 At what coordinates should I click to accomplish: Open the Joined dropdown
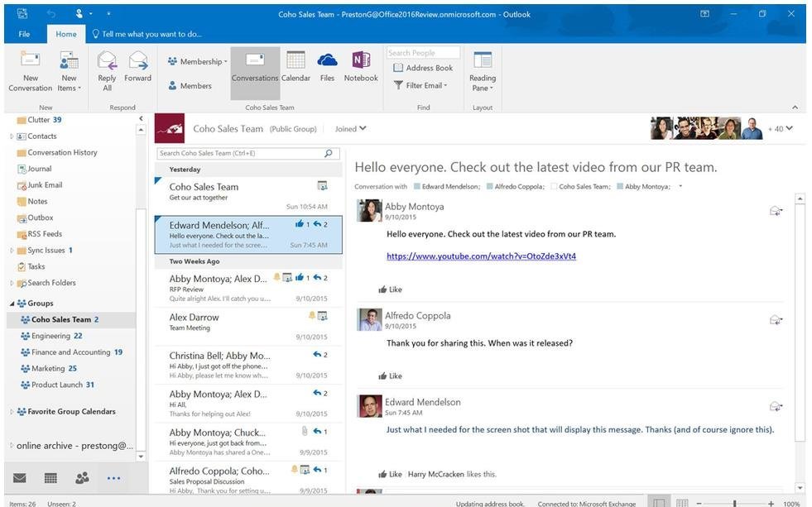[x=350, y=129]
